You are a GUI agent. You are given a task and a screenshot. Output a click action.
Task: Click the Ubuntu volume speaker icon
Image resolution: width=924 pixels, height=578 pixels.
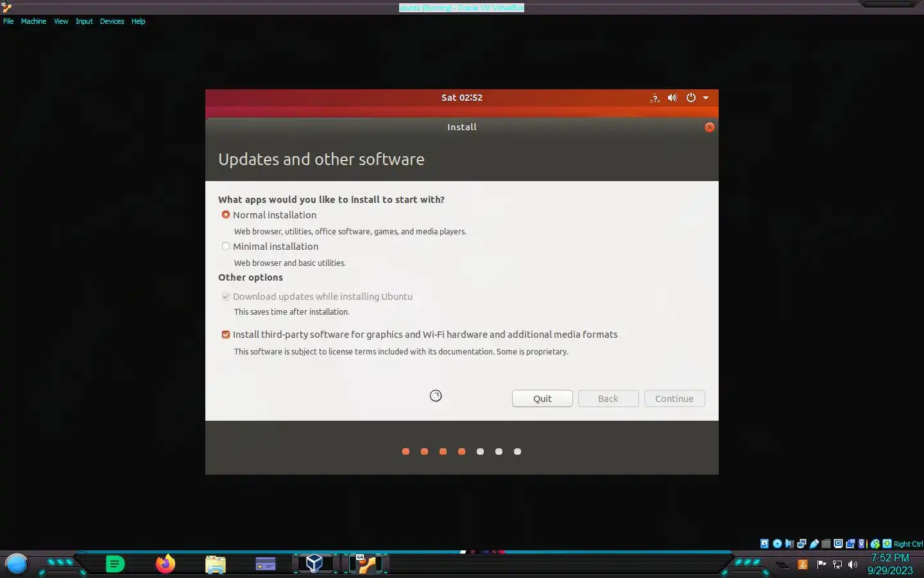pyautogui.click(x=672, y=98)
